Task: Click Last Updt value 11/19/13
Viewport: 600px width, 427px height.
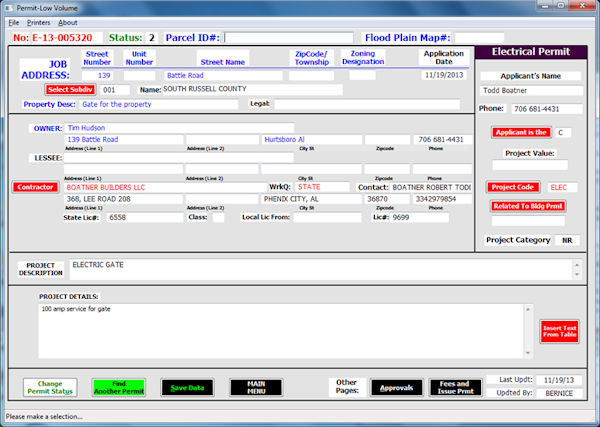Action: 559,380
